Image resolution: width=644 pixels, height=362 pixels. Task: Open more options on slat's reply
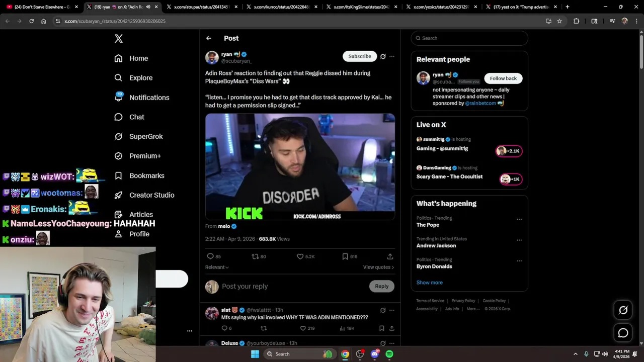pos(392,310)
